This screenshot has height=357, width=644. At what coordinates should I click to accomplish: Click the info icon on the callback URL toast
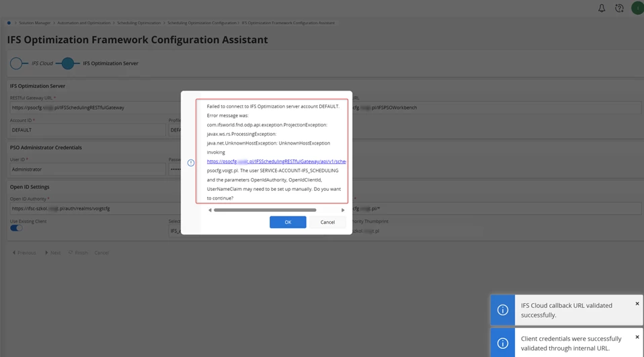point(502,310)
